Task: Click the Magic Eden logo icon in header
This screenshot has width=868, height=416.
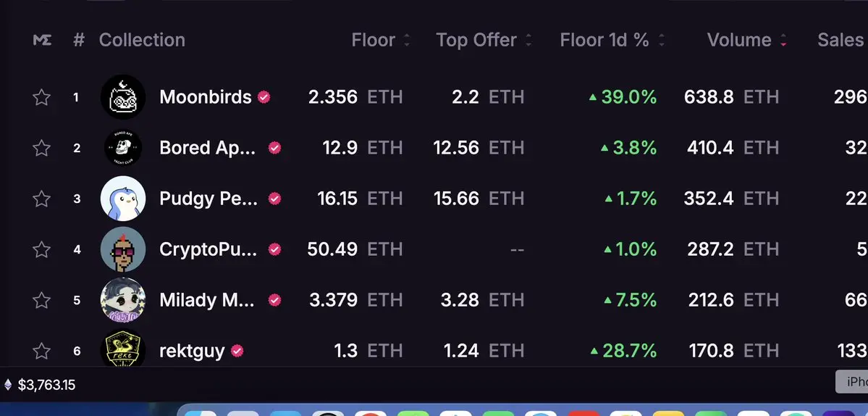Action: [42, 40]
